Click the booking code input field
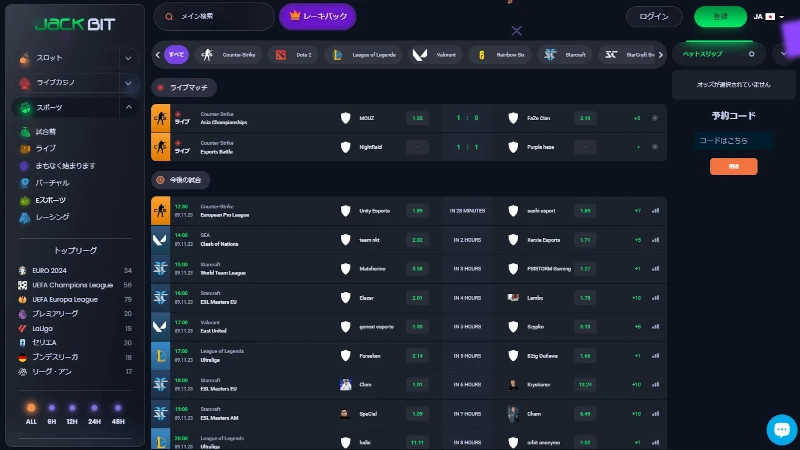 point(733,141)
